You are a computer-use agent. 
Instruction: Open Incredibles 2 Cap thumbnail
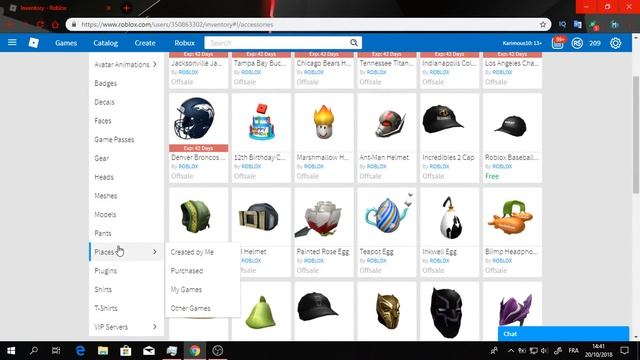[x=449, y=122]
